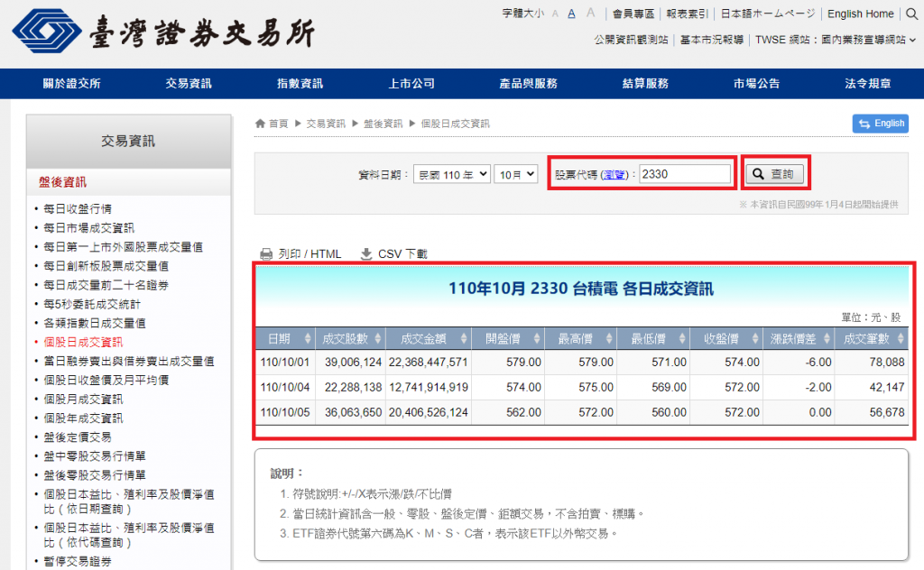924x570 pixels.
Task: Click the 39,006,124 volume cell
Action: [353, 363]
